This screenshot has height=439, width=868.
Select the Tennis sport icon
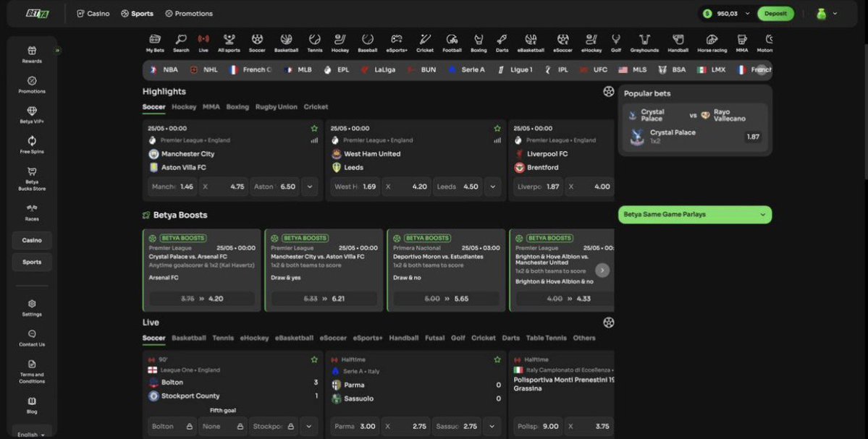click(314, 43)
